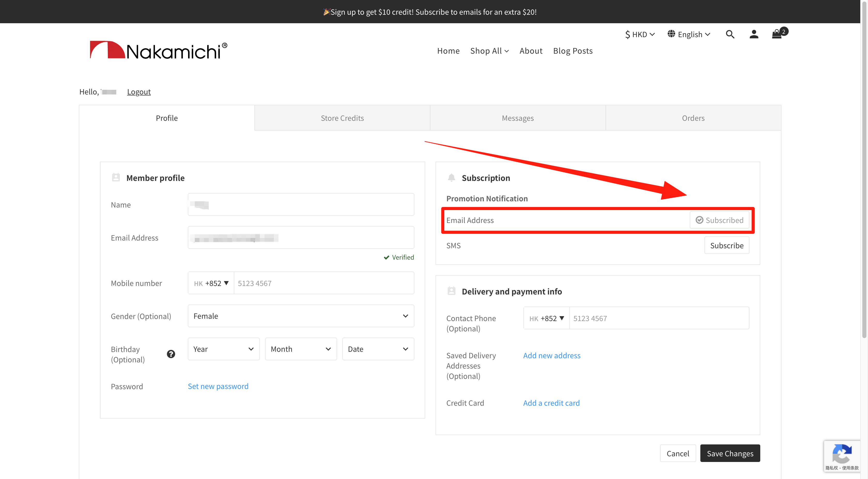
Task: Open the Gender dropdown showing Female
Action: [300, 316]
